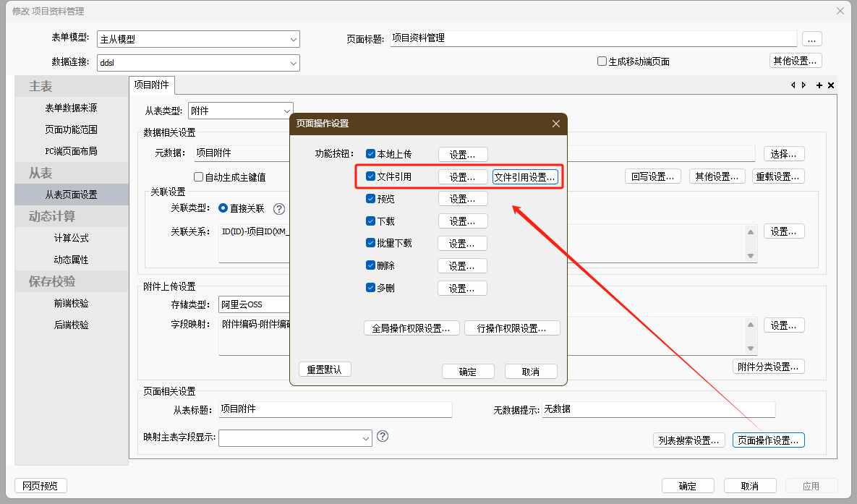The height and width of the screenshot is (504, 857).
Task: Click the help icon beside 直接关联
Action: [279, 209]
